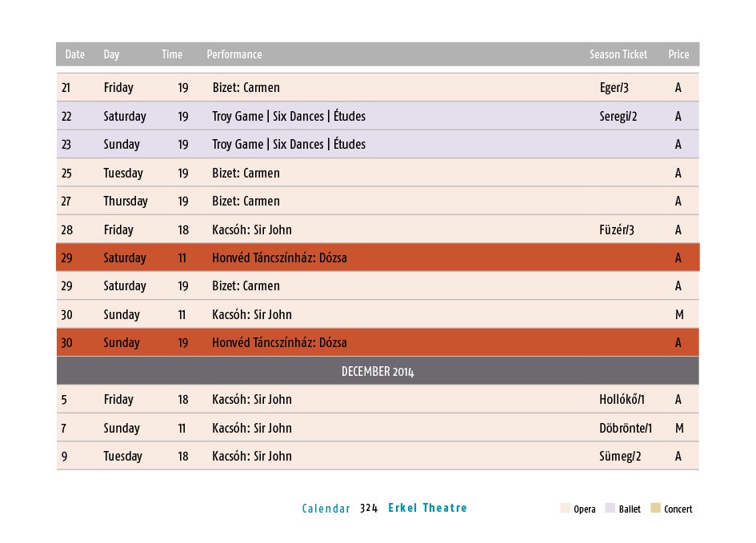Select the Performance column header
The width and height of the screenshot is (756, 543).
coord(234,54)
